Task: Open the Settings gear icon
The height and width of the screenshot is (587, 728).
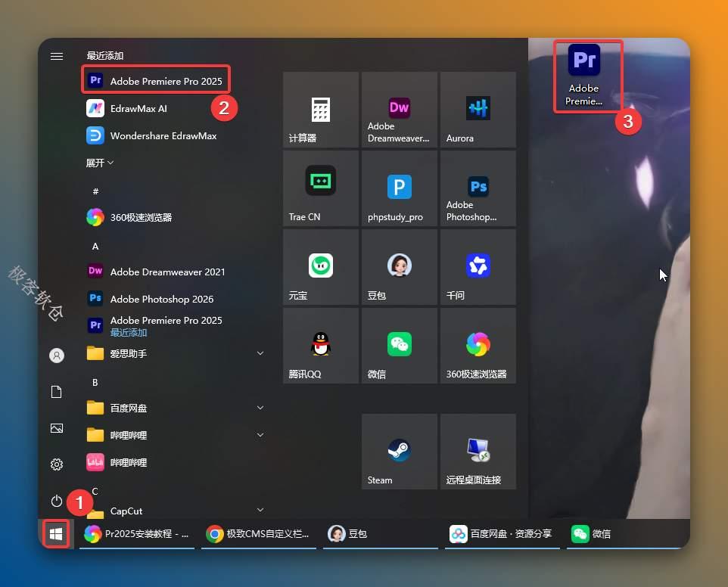Action: 57,464
